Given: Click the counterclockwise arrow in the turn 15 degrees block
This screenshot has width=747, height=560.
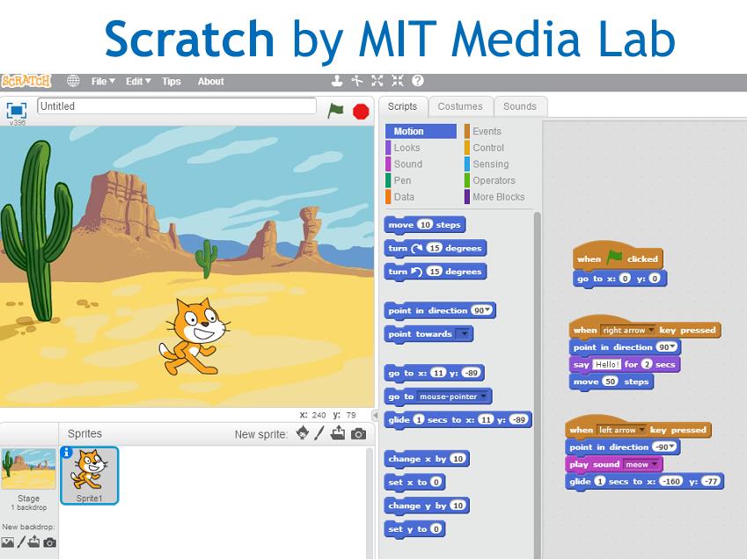Looking at the screenshot, I should pos(416,272).
